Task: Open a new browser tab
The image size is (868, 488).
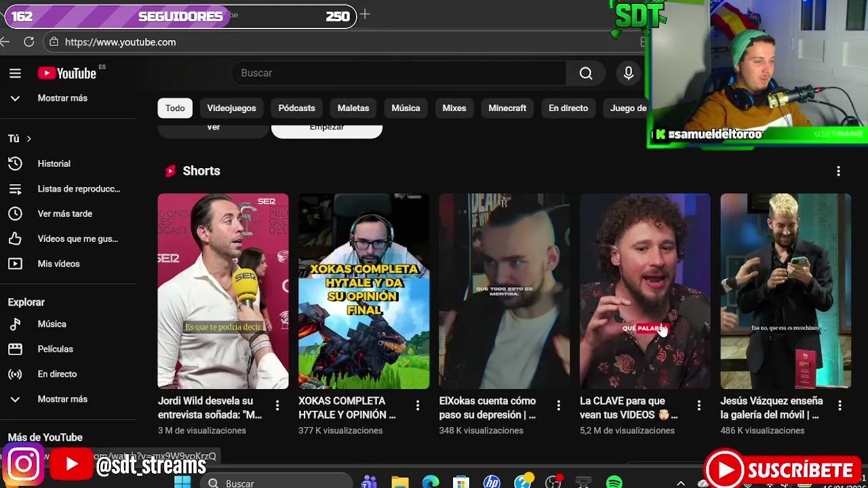Action: [365, 14]
